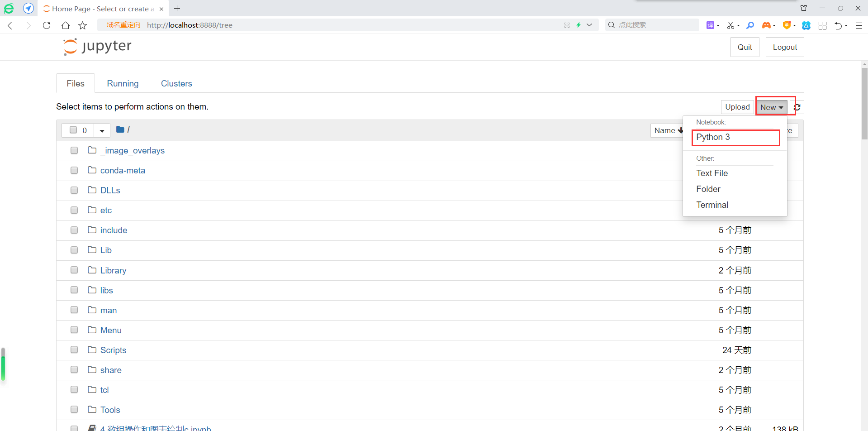Image resolution: width=868 pixels, height=431 pixels.
Task: Click the blue key password manager icon
Action: pyautogui.click(x=750, y=25)
